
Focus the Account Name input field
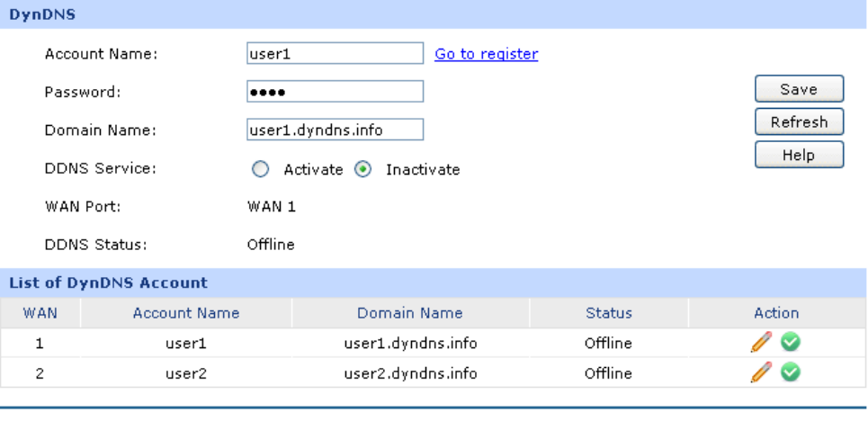pos(335,54)
